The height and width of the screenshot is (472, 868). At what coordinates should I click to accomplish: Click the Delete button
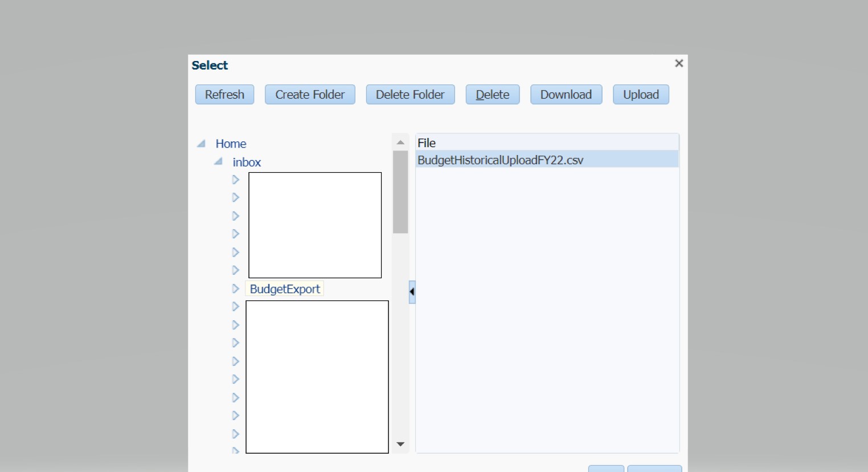click(x=493, y=95)
